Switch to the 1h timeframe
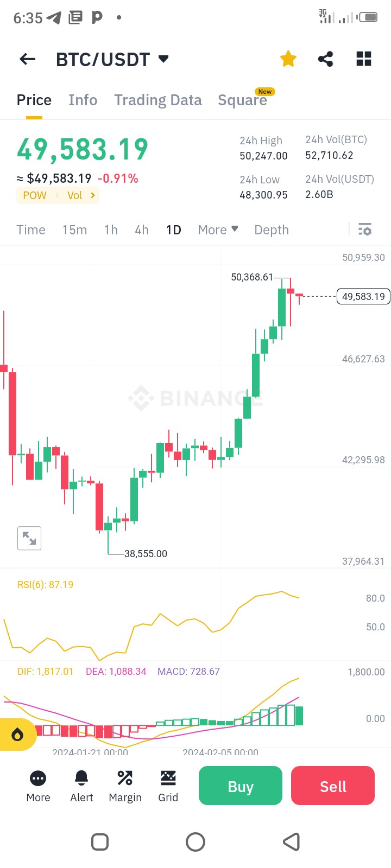The width and height of the screenshot is (391, 868). [110, 229]
